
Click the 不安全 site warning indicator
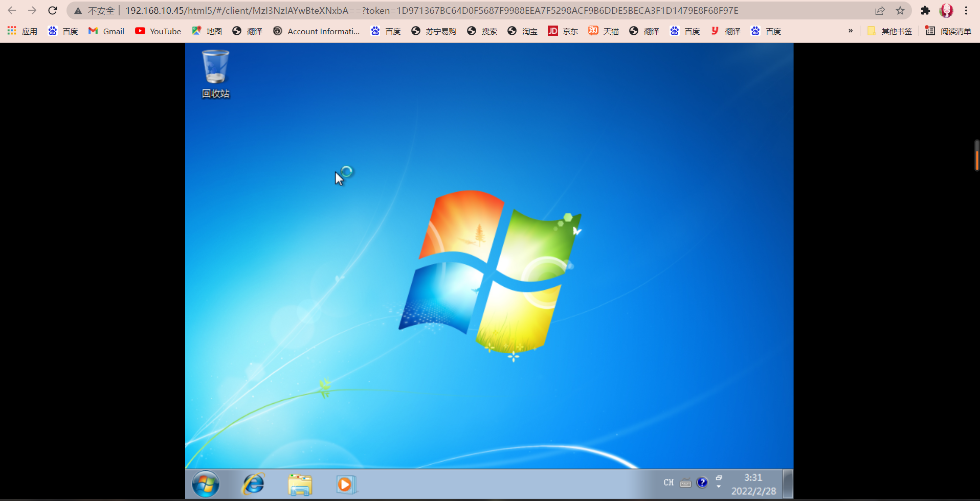95,11
